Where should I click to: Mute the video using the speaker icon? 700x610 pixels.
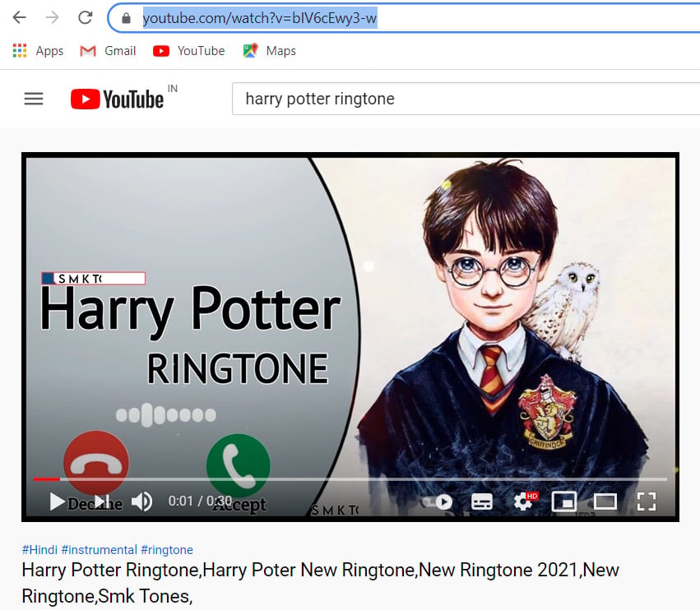(141, 501)
